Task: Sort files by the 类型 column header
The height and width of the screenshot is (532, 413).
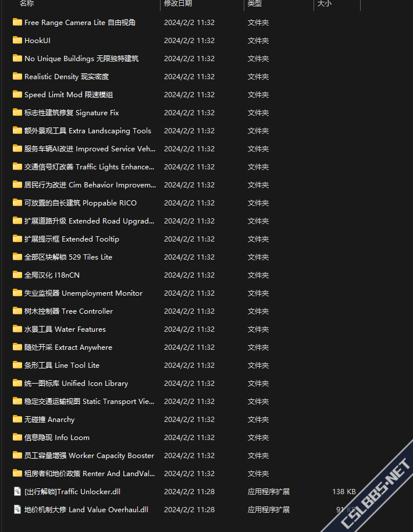Action: point(255,3)
